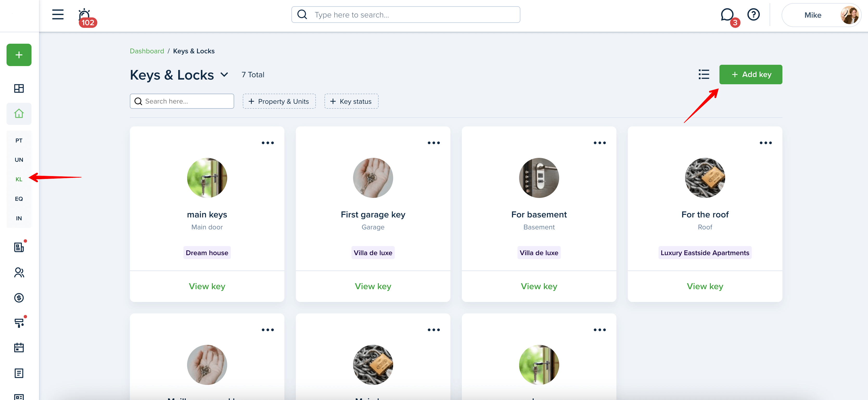Open the calendar icon in sidebar
The image size is (868, 400).
[19, 347]
